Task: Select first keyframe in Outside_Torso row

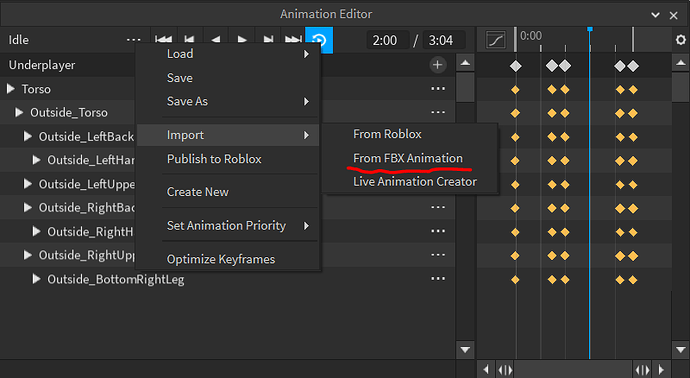Action: pos(515,114)
